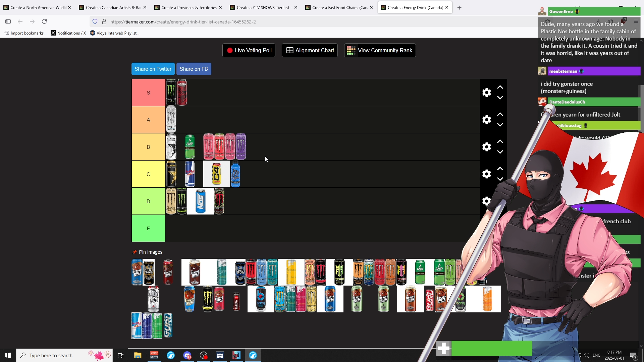Open settings gear for the B tier row
644x362 pixels.
[x=486, y=147]
